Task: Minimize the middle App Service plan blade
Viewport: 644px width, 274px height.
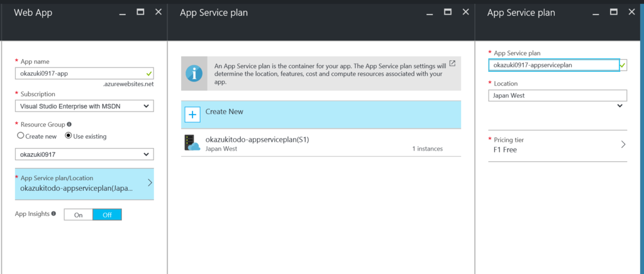Action: 430,14
